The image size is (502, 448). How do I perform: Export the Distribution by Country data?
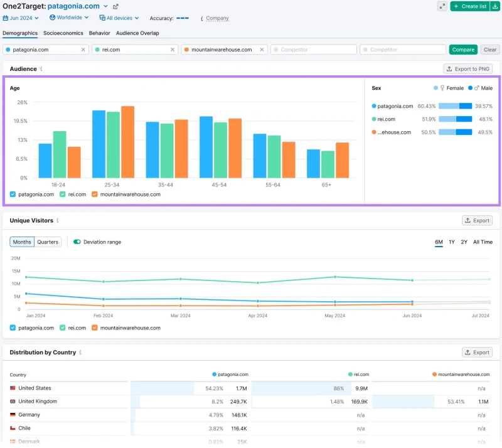click(477, 353)
